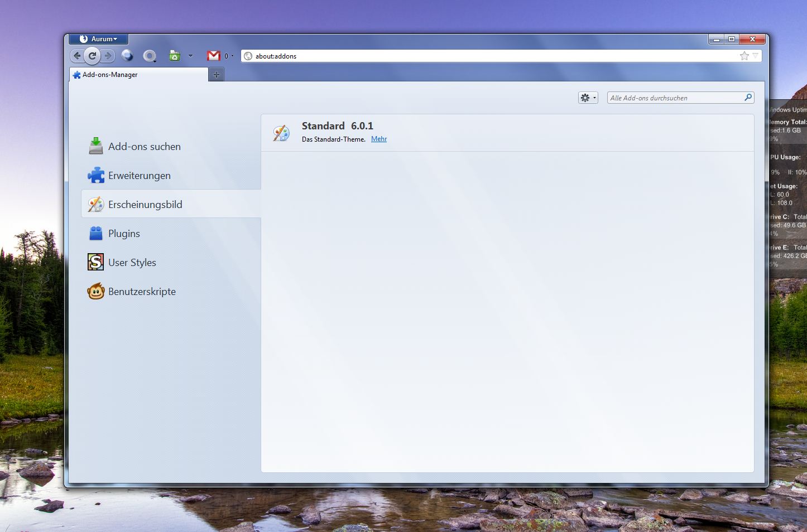Viewport: 807px width, 532px height.
Task: Click the 'Mehr' link for Standard theme
Action: pos(379,139)
